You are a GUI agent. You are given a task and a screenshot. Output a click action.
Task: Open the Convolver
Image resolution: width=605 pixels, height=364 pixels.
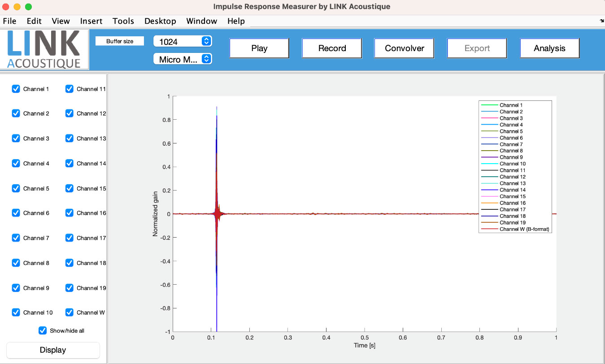point(404,48)
